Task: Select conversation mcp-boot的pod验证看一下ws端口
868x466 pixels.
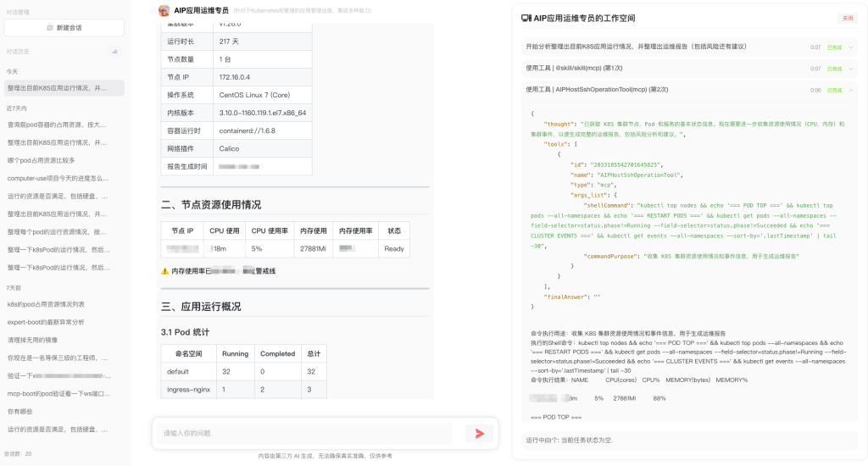Action: coord(58,393)
